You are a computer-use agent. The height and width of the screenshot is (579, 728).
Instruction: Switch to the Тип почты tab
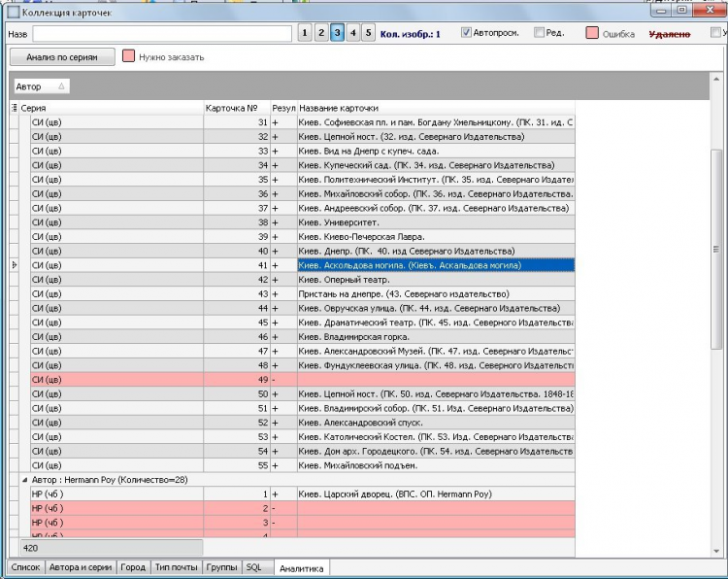pos(176,567)
